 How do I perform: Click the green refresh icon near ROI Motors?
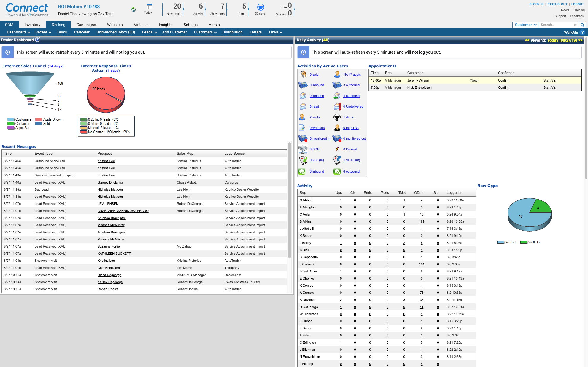point(133,9)
